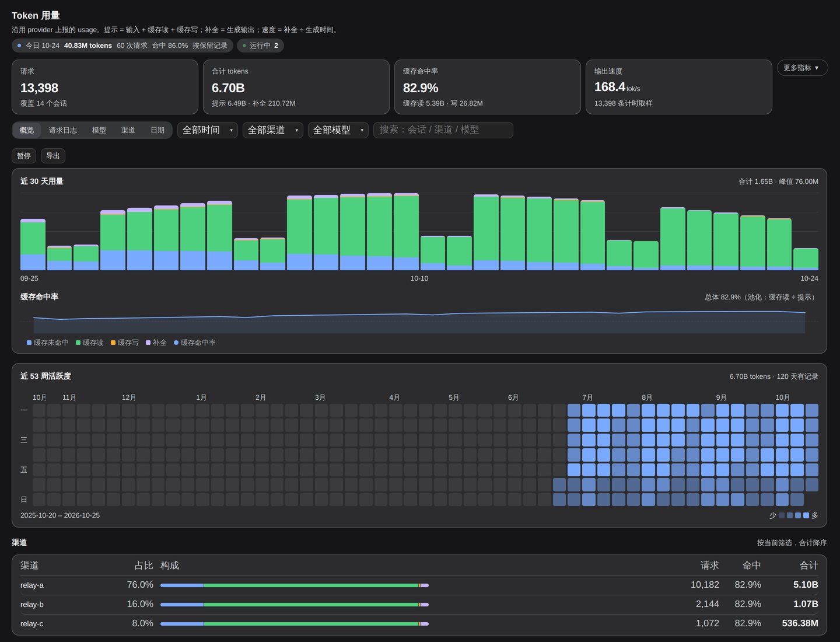Click relay-c composition bar
This screenshot has width=840, height=642.
tap(295, 624)
